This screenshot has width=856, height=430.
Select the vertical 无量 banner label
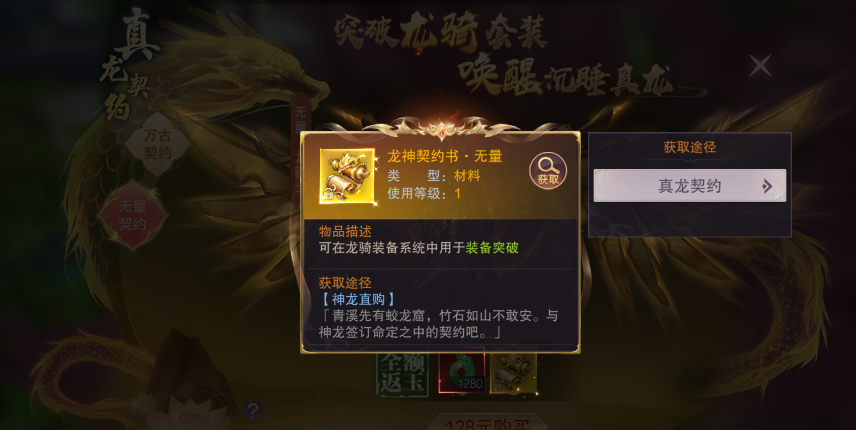click(x=301, y=120)
